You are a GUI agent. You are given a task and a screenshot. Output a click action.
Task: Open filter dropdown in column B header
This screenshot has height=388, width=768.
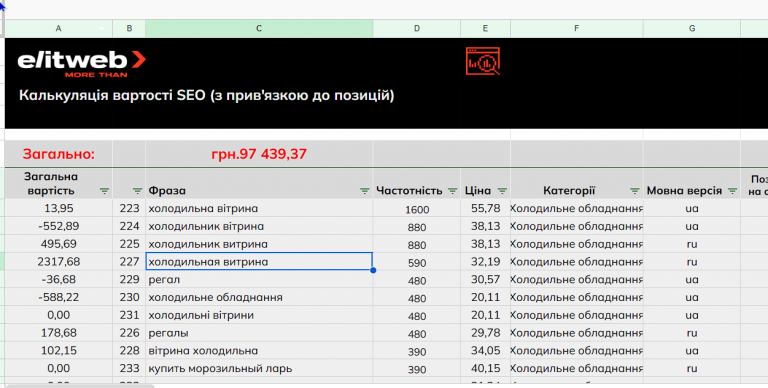pyautogui.click(x=137, y=191)
